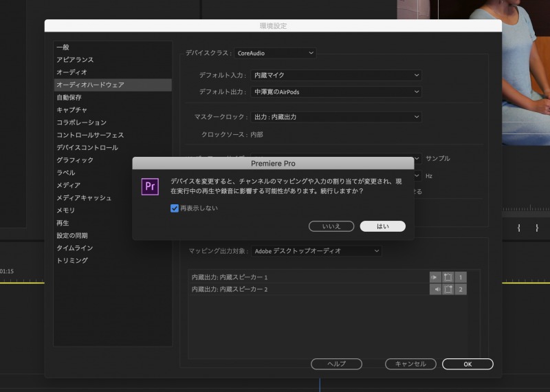Open デフォルト入力 内蔵マイク dropdown
The height and width of the screenshot is (392, 550).
[336, 75]
